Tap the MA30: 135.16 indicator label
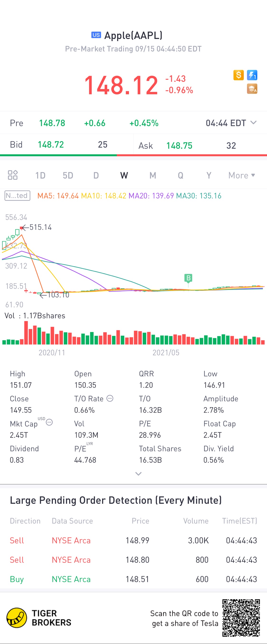Screen dimensions: 267x644 pyautogui.click(x=199, y=196)
